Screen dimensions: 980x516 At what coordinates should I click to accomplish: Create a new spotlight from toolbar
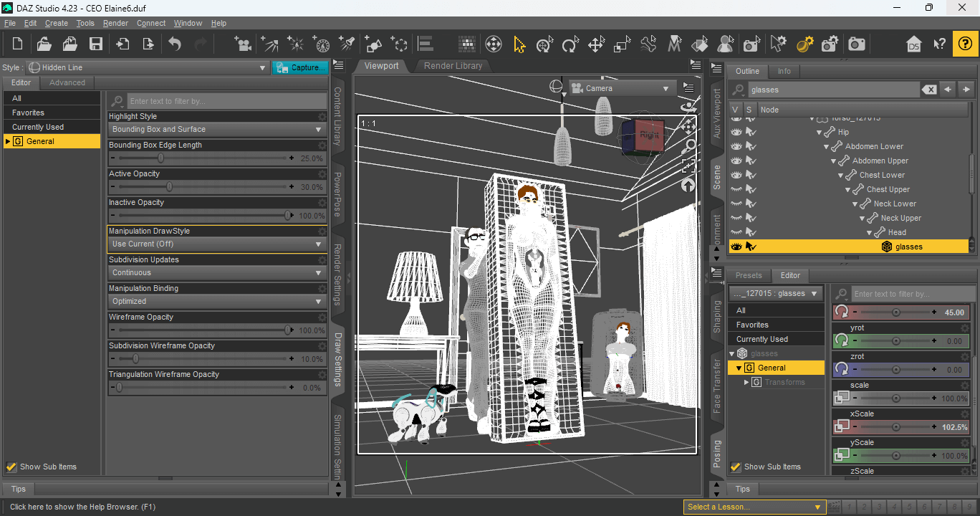pos(347,44)
